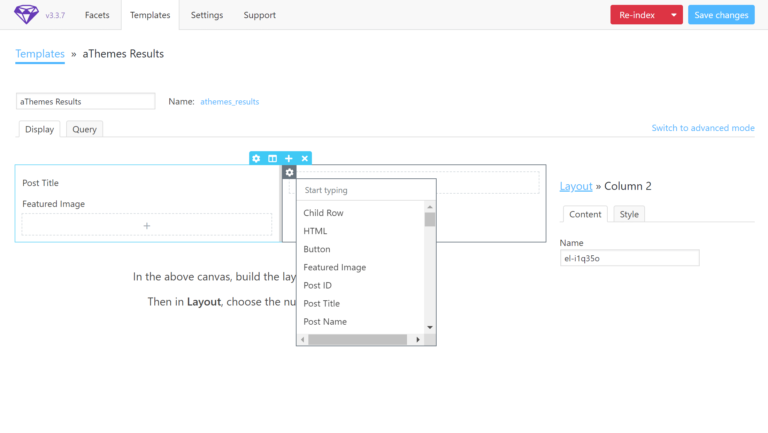
Task: Add item to first column plus
Action: 147,226
